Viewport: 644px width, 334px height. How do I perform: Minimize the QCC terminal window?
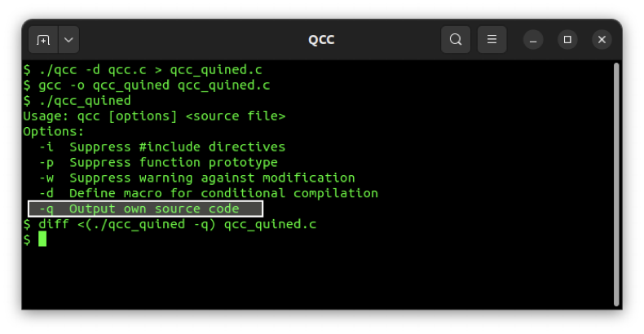(533, 39)
